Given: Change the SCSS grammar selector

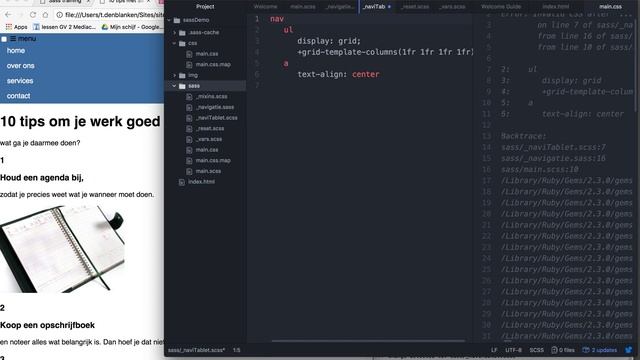Looking at the screenshot, I should (x=536, y=350).
